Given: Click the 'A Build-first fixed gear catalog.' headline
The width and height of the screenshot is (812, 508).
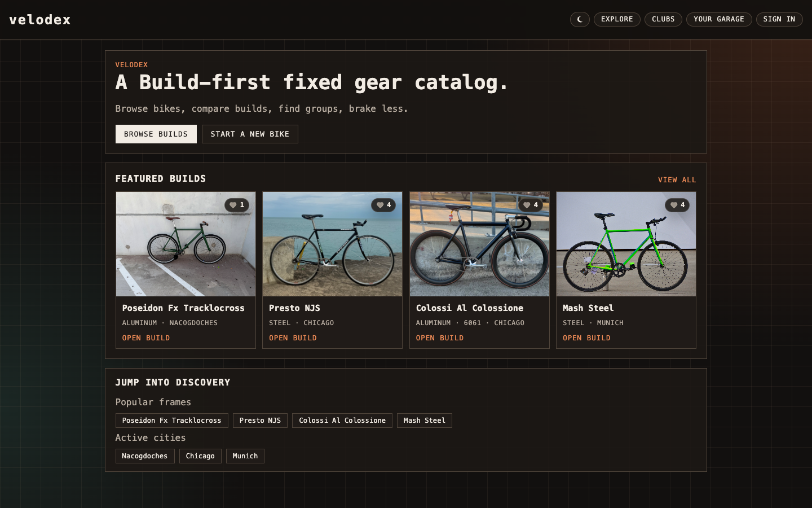Looking at the screenshot, I should [312, 82].
